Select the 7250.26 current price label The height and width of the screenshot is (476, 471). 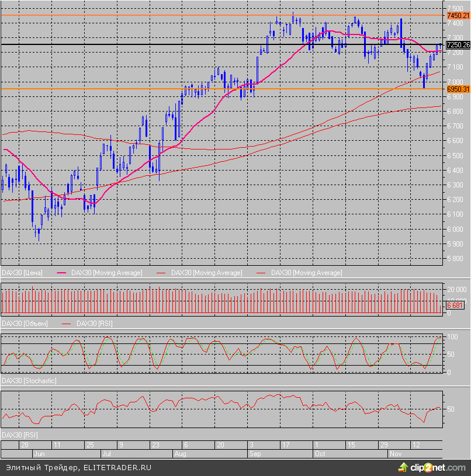[458, 44]
